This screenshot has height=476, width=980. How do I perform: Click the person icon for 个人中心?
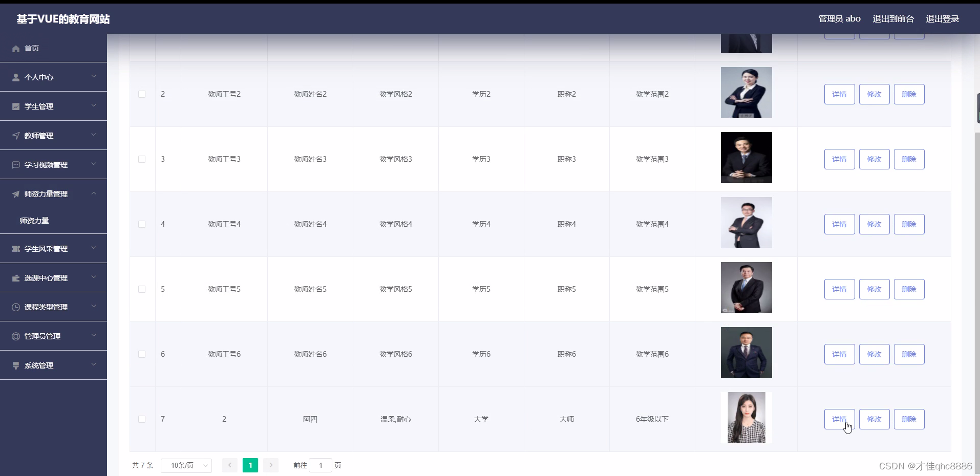(16, 77)
